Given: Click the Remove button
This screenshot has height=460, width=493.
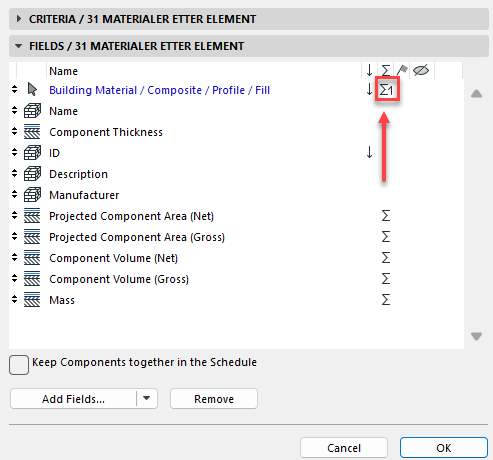Looking at the screenshot, I should (x=214, y=399).
